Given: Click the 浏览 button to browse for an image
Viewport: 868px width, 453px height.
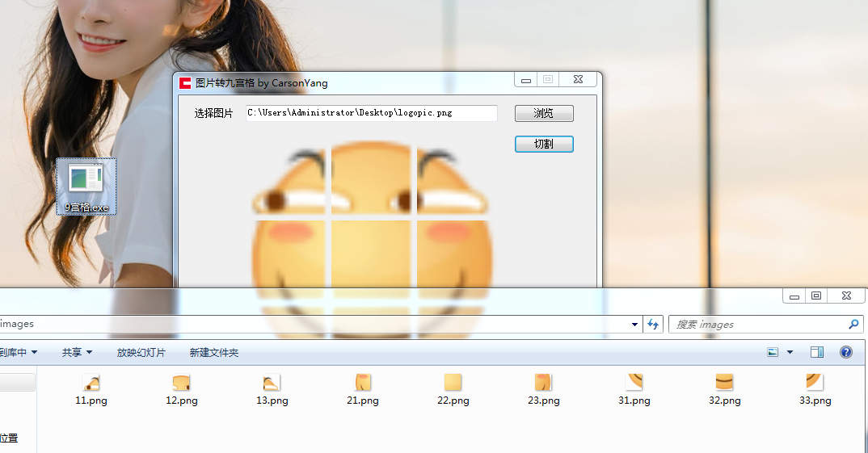Looking at the screenshot, I should click(x=544, y=113).
